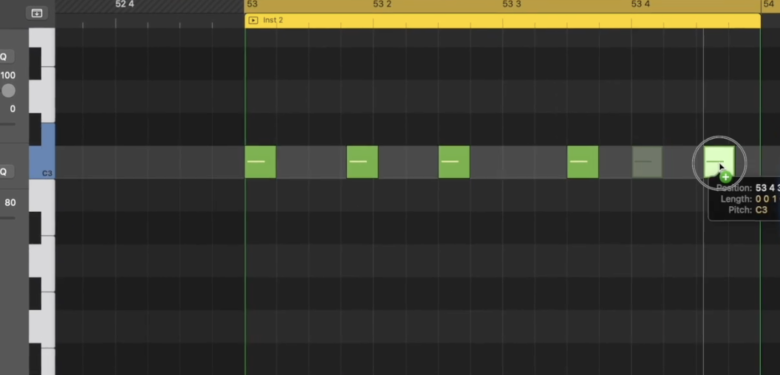Click the 100 value field in left panel
The image size is (780, 375).
pyautogui.click(x=8, y=76)
